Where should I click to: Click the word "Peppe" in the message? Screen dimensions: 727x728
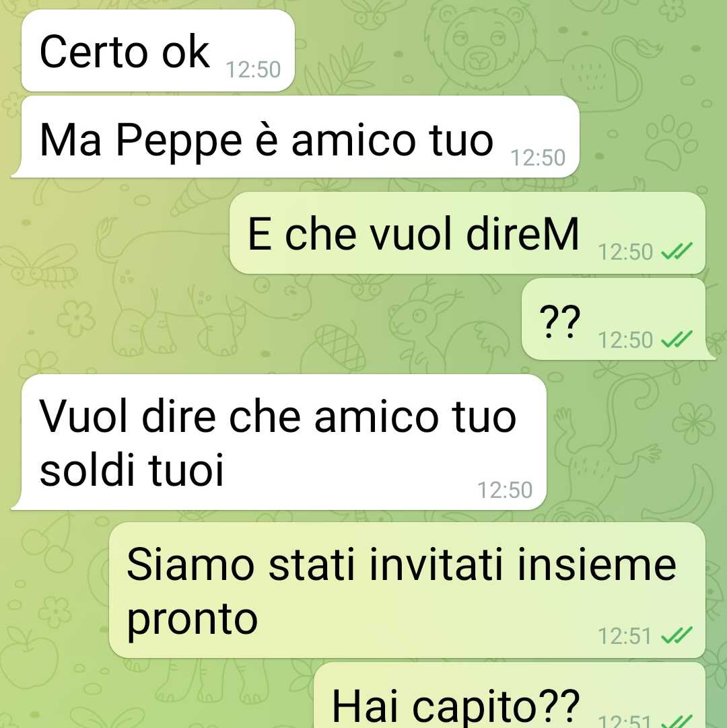click(179, 141)
